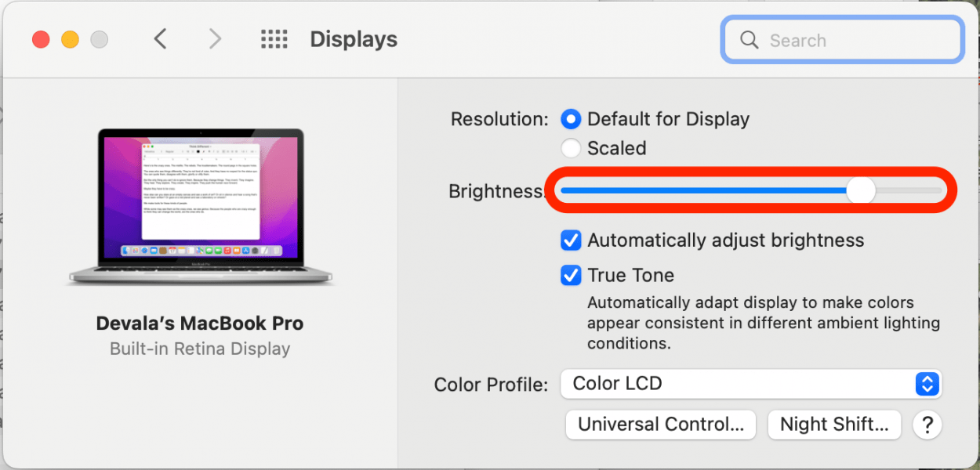Click the MacBook Pro display thumbnail
Screen dimensions: 980x470
[x=201, y=205]
